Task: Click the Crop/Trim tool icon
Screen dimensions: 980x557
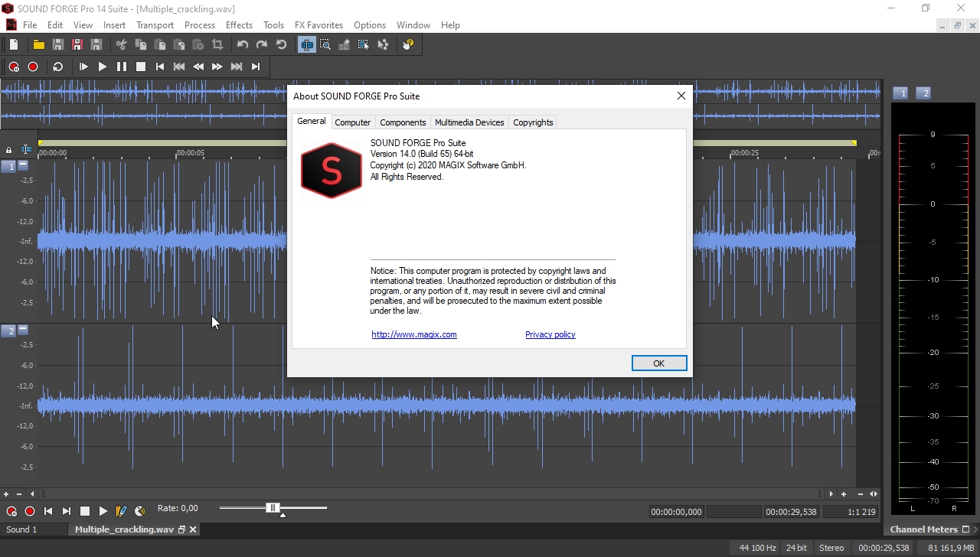Action: pyautogui.click(x=217, y=44)
